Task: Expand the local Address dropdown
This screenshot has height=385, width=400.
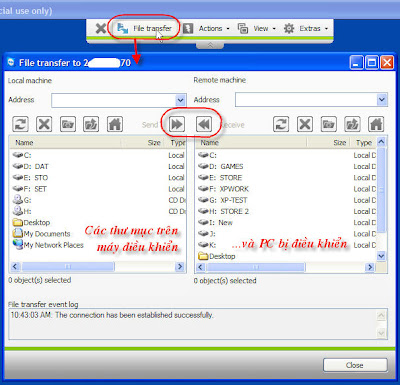Action: [x=180, y=100]
